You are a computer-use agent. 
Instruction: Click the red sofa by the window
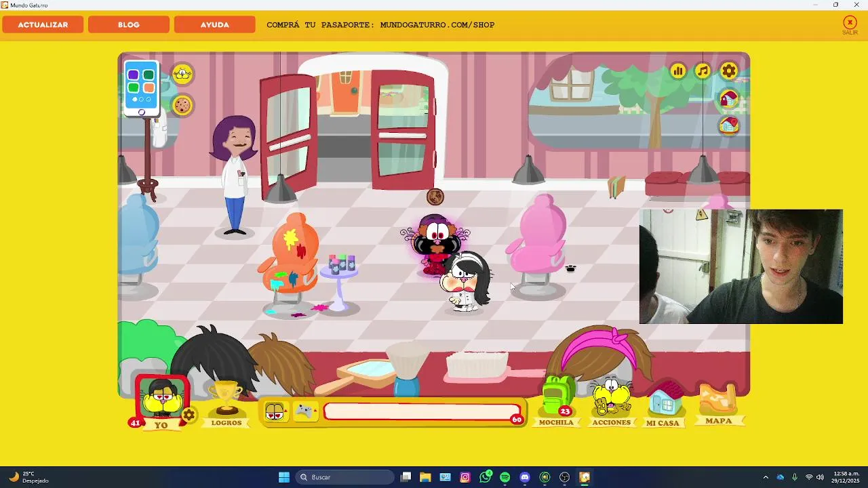[697, 184]
